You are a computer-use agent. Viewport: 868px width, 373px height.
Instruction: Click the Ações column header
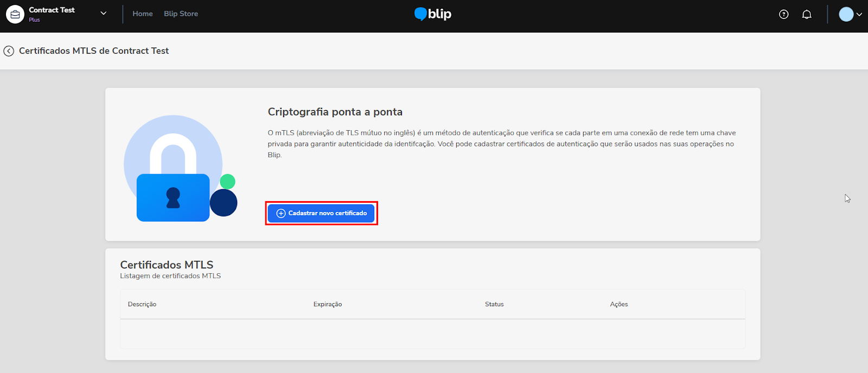click(x=619, y=304)
